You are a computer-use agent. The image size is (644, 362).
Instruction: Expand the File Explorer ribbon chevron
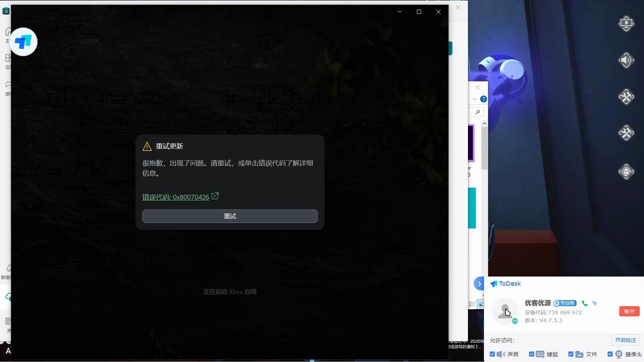474,99
